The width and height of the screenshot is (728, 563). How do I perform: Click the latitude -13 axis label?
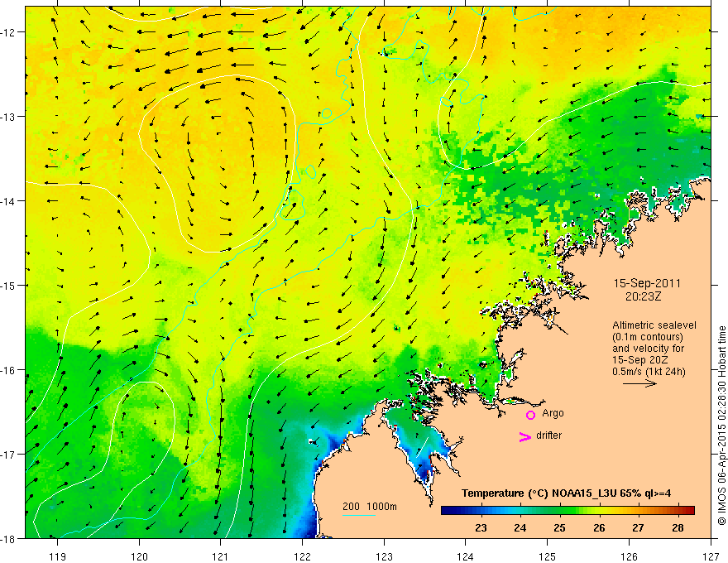[8, 116]
